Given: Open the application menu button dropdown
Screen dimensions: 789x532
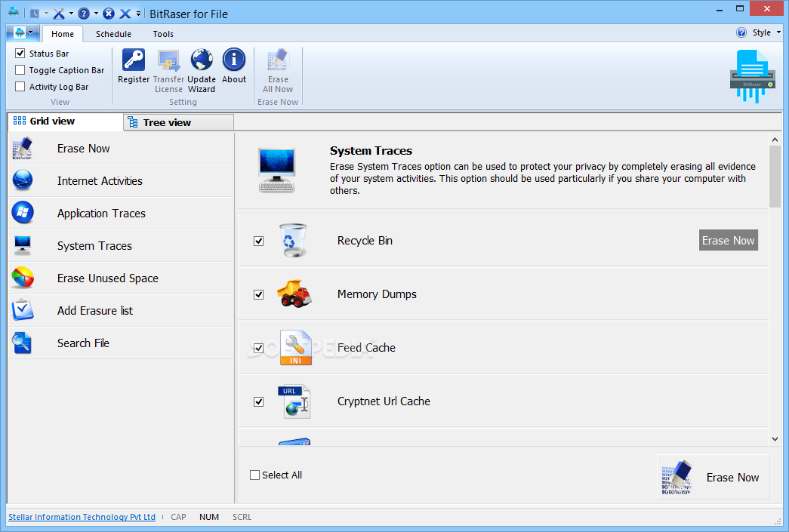Looking at the screenshot, I should (x=23, y=32).
